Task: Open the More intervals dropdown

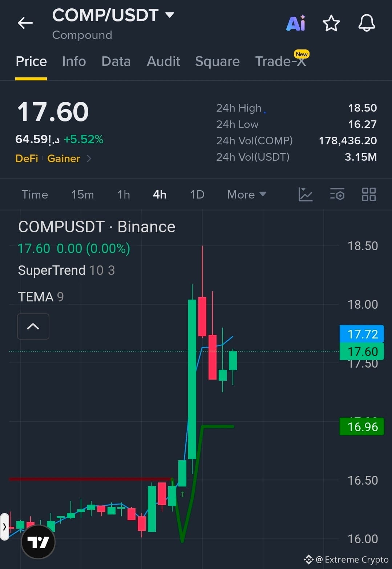Action: click(x=247, y=195)
